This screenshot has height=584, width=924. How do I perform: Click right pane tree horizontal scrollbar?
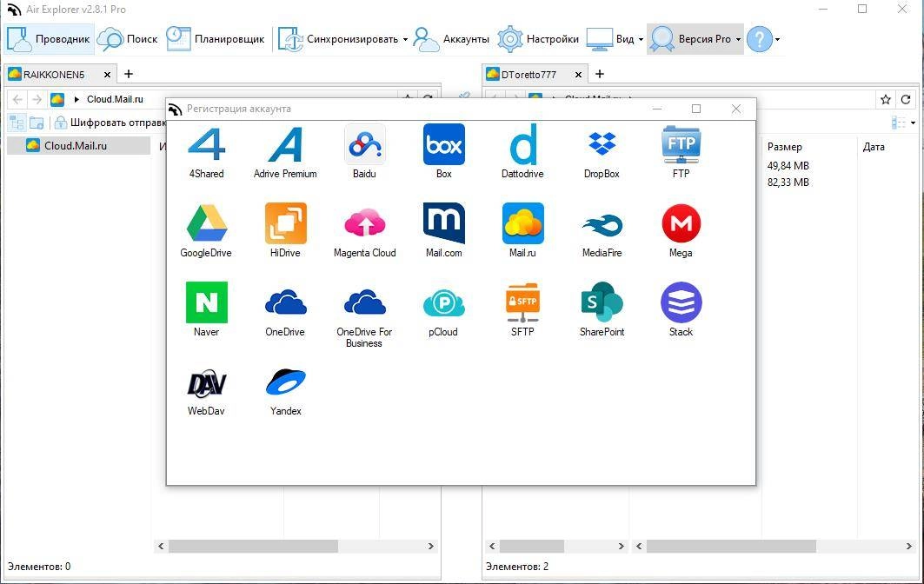click(531, 547)
